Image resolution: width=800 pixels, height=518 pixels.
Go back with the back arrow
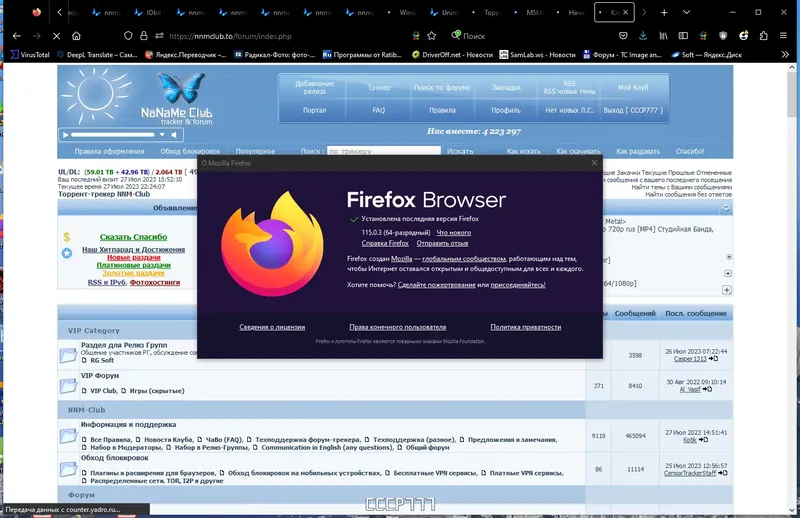(17, 36)
